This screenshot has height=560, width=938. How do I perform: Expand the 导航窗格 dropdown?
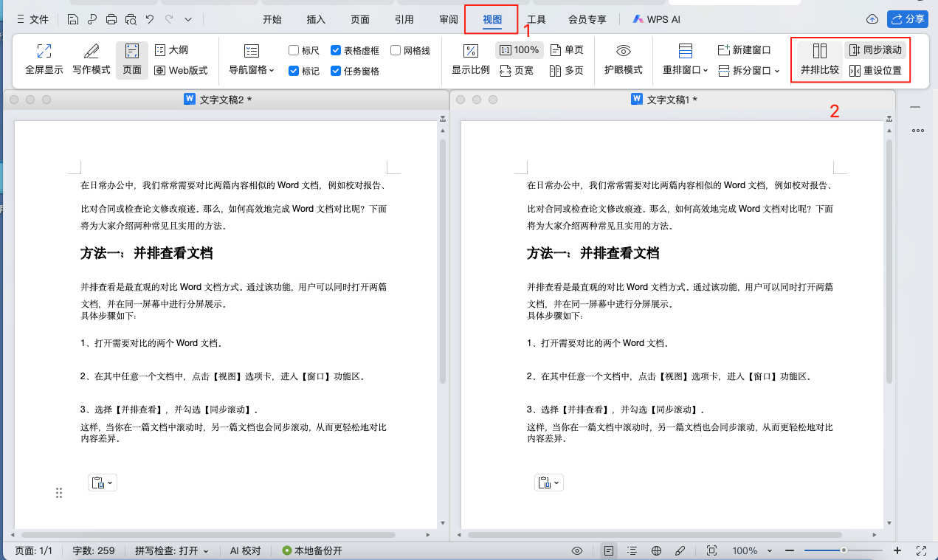click(x=252, y=60)
